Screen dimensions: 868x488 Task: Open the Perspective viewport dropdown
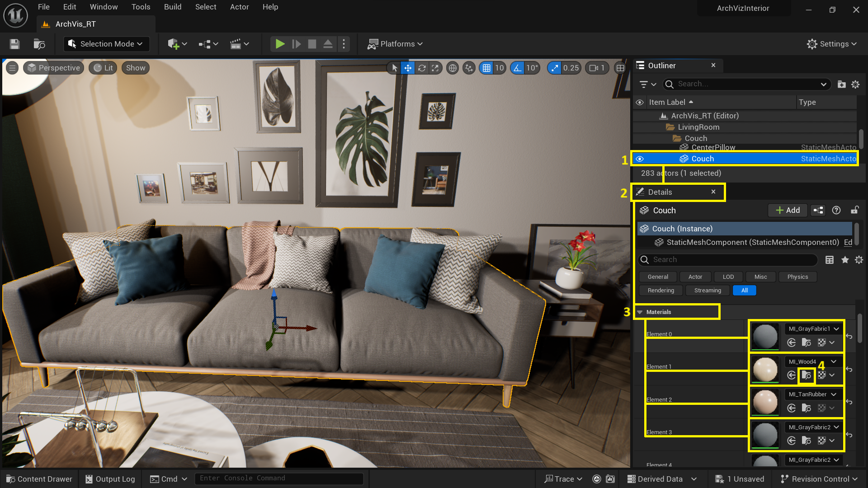(53, 68)
